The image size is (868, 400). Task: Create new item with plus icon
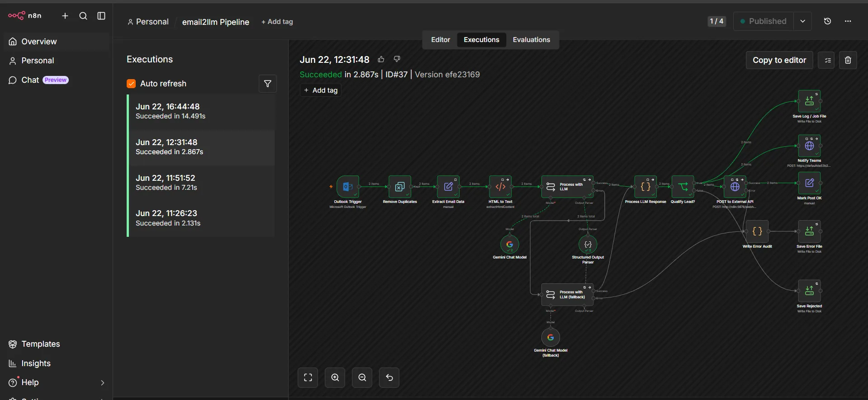pyautogui.click(x=65, y=16)
